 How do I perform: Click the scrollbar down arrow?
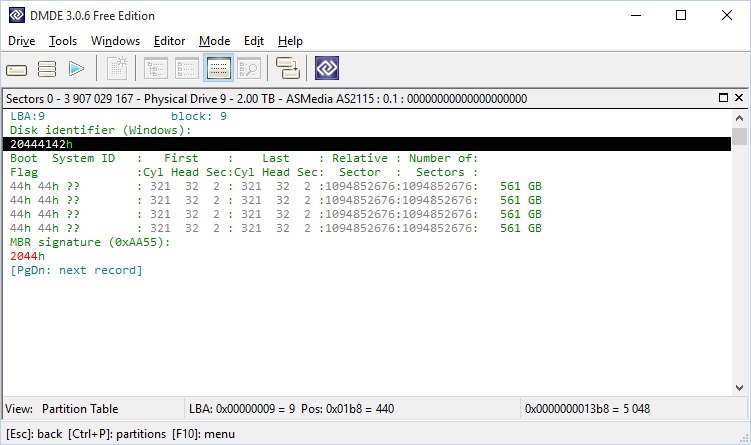[740, 388]
